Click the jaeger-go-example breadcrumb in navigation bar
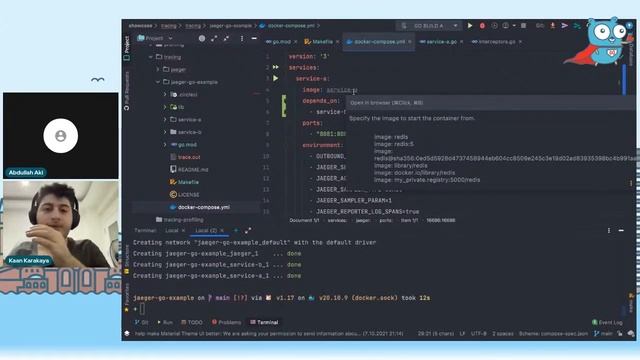 coord(231,26)
